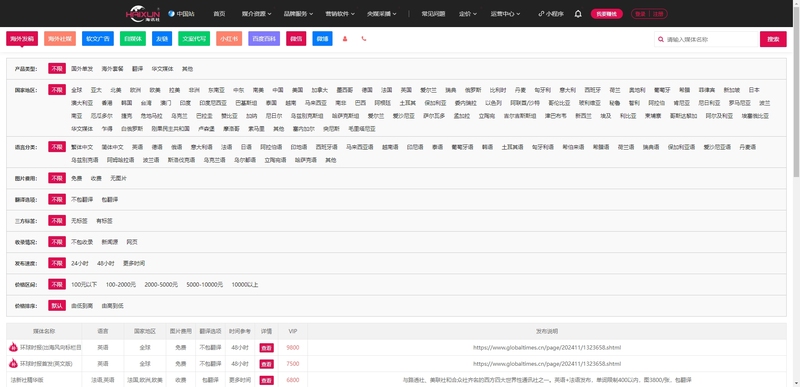This screenshot has height=387, width=800.
Task: Switch to the 软文广告 tab
Action: (x=98, y=39)
